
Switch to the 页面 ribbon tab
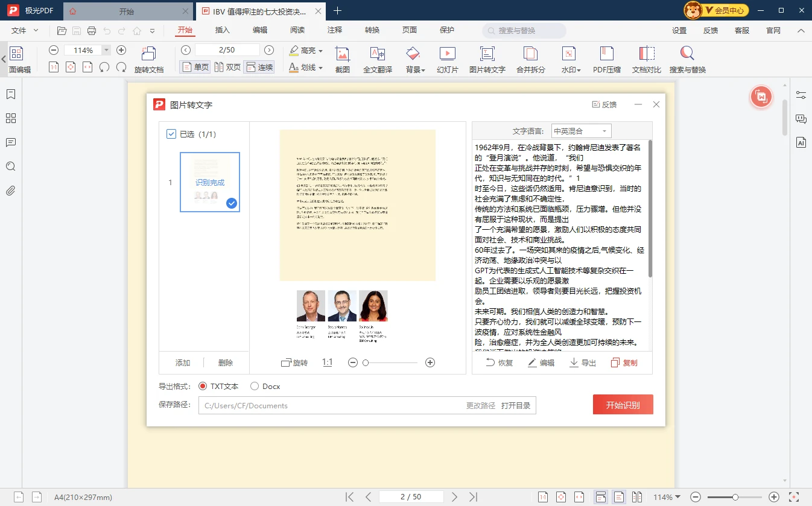point(410,30)
